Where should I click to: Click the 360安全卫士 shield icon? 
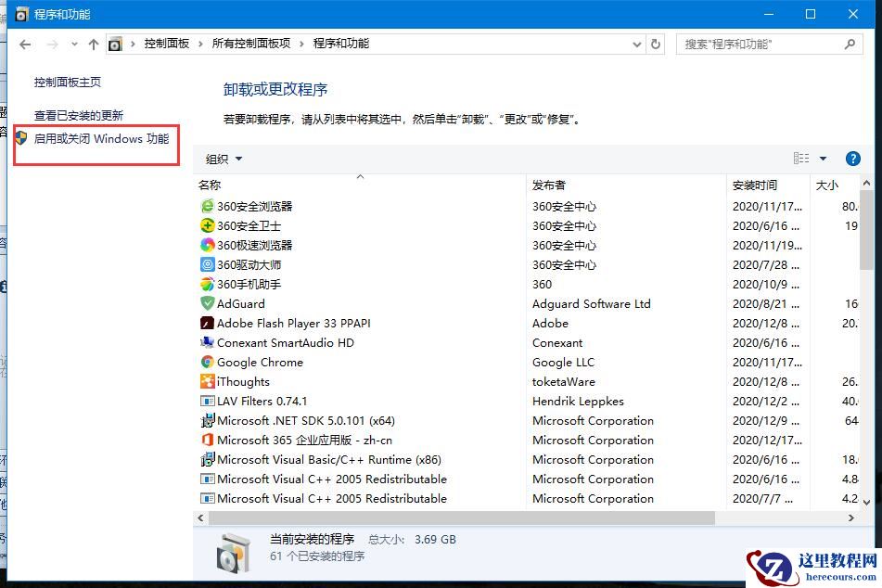(x=208, y=225)
